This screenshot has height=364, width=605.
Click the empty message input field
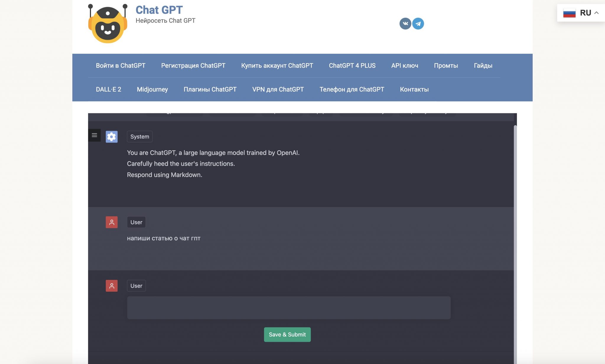289,308
